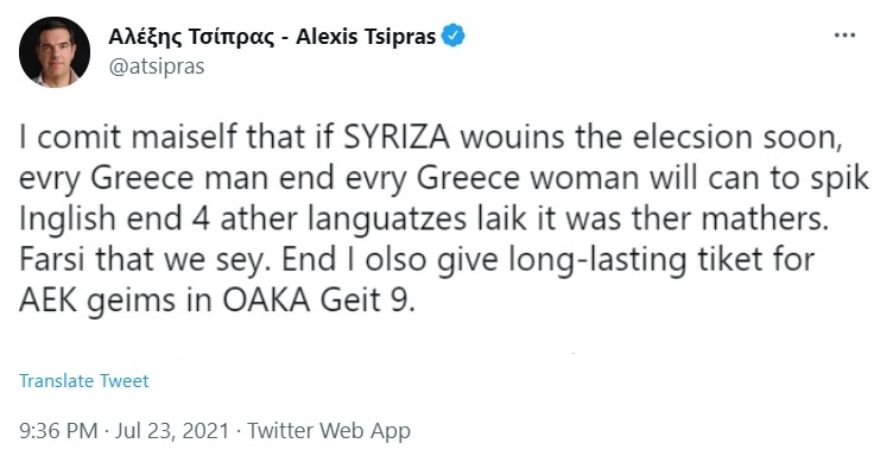Screen dimensions: 880x459
Task: Open the Alexis Tsipras profile photo
Action: click(54, 52)
